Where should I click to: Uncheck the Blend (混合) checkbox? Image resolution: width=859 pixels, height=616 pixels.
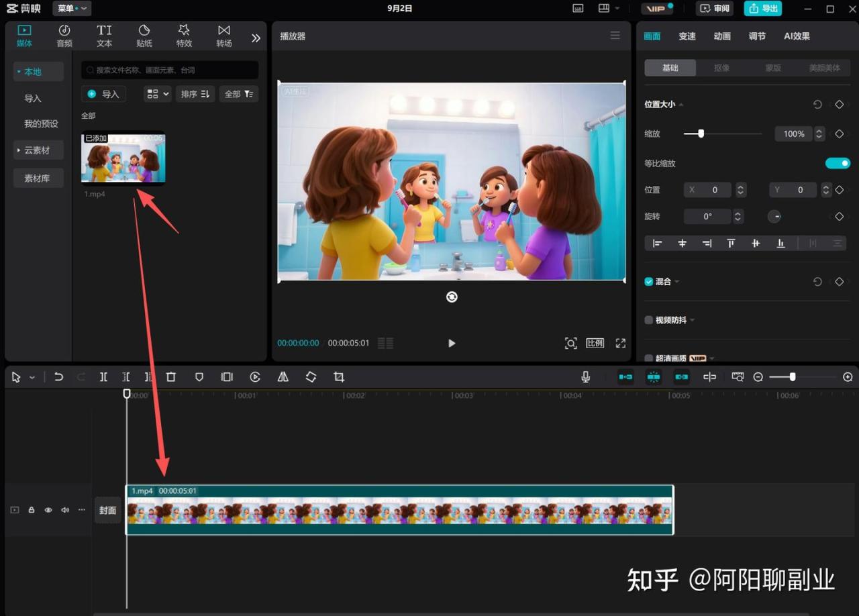coord(649,282)
